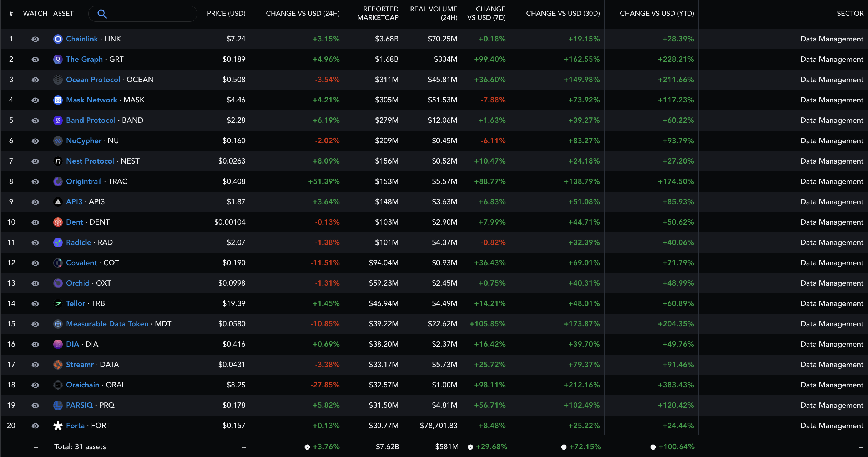Sort by Price (USD) column header
The width and height of the screenshot is (868, 457).
[x=226, y=14]
